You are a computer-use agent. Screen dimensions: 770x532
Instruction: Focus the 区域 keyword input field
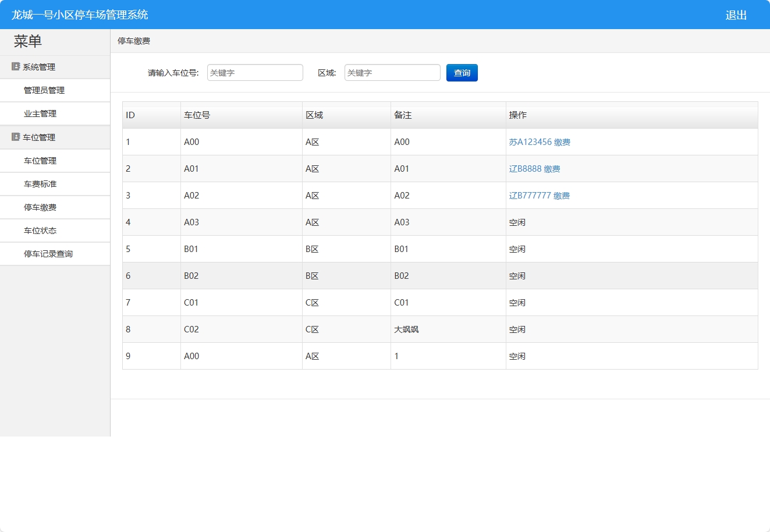[392, 73]
